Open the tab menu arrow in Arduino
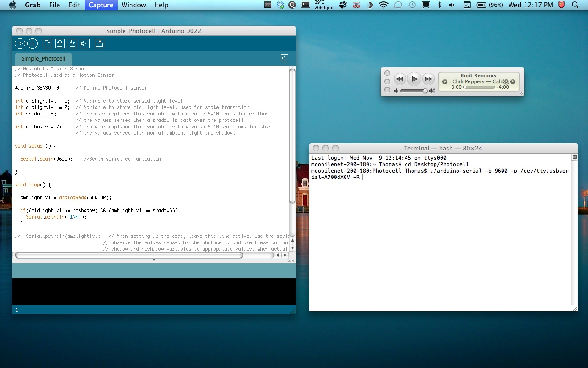The height and width of the screenshot is (368, 588). pyautogui.click(x=284, y=58)
